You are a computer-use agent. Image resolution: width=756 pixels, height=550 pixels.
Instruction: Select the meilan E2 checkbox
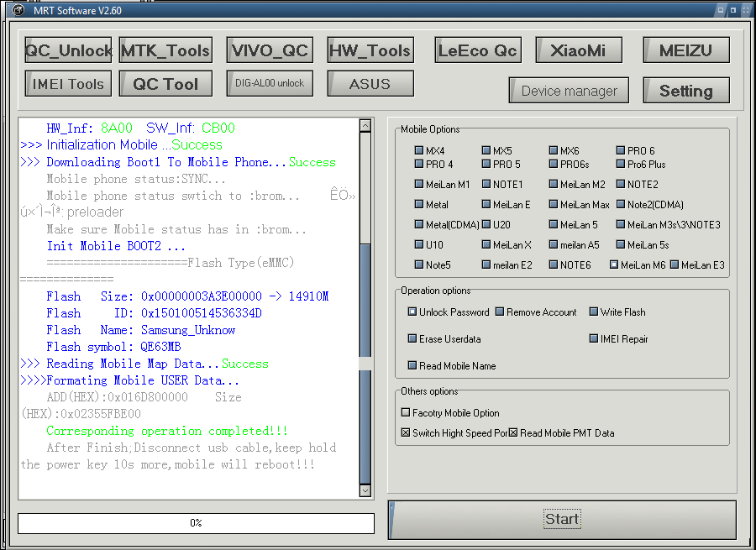486,265
